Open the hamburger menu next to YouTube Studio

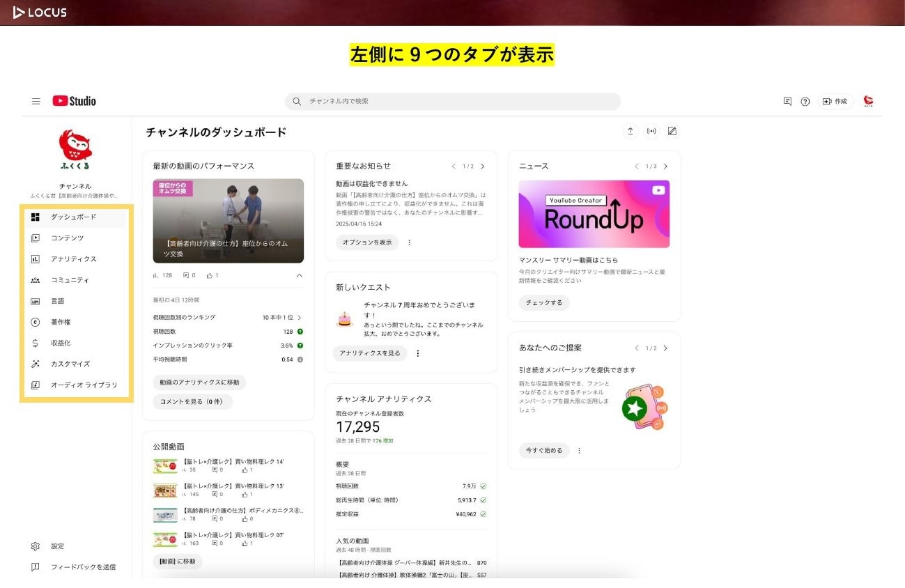coord(36,101)
